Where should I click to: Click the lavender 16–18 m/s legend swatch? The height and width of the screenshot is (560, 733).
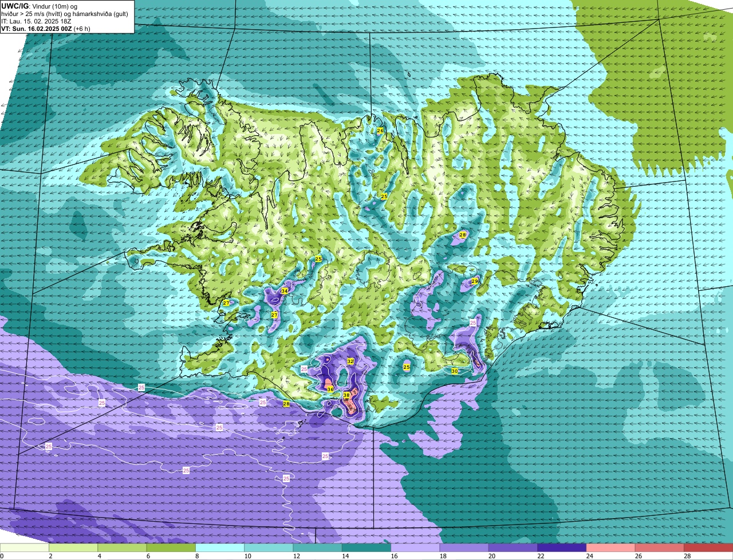pyautogui.click(x=415, y=547)
